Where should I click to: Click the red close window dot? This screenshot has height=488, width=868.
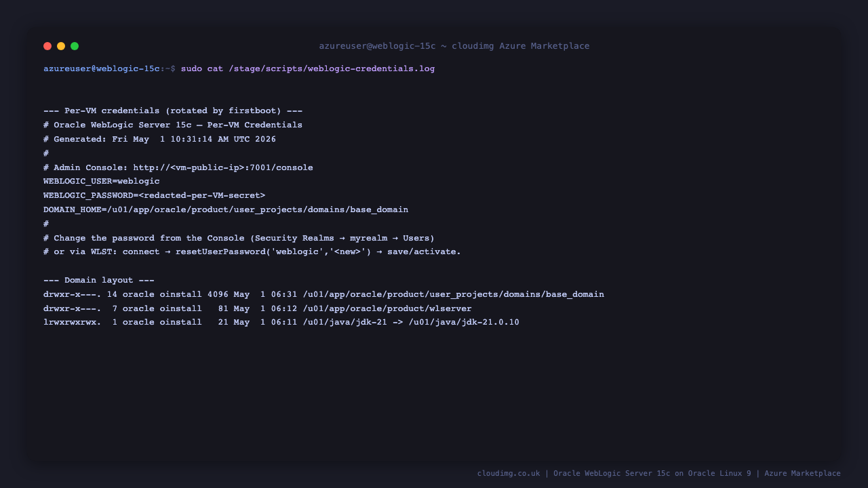coord(47,46)
